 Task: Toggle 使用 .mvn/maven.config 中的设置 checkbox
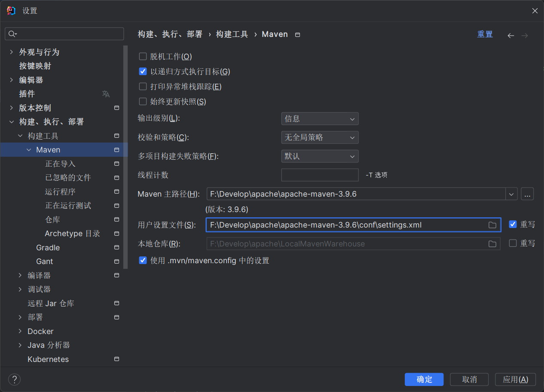pos(143,260)
